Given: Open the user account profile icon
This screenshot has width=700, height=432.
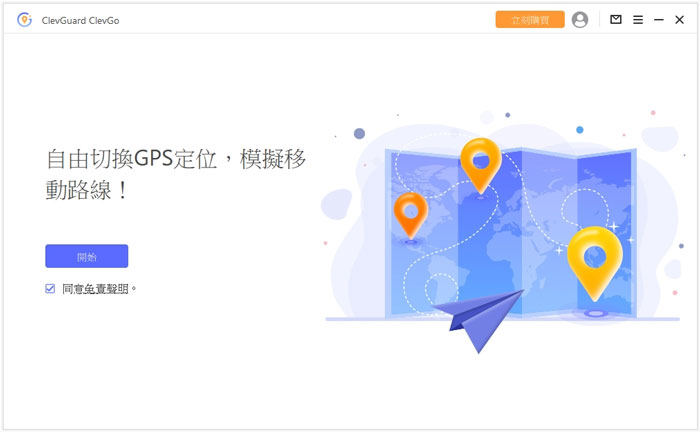Looking at the screenshot, I should (580, 20).
